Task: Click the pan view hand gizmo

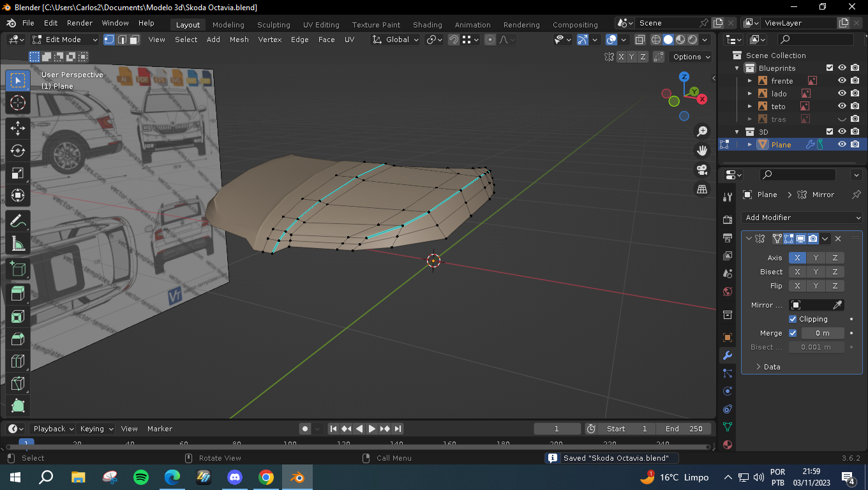Action: pos(702,151)
